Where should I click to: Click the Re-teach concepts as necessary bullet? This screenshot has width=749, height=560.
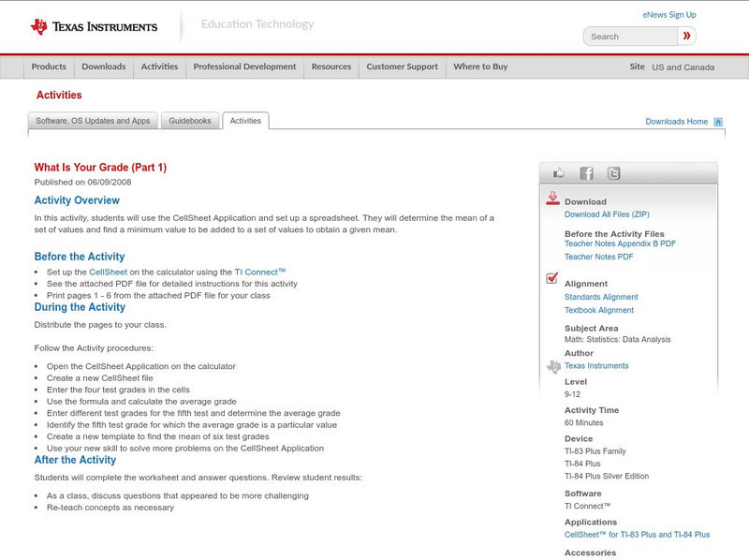click(x=110, y=508)
